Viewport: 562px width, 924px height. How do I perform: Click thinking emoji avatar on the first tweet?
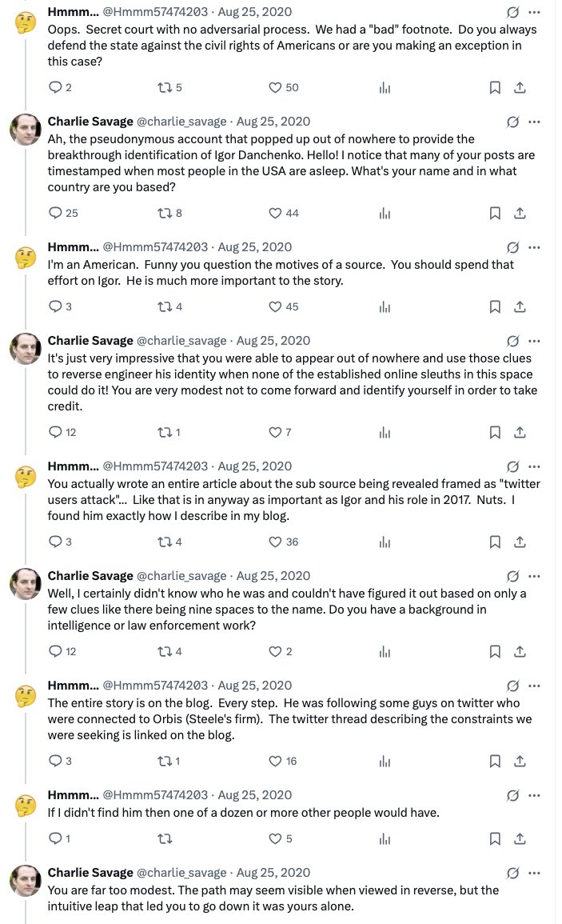coord(26,22)
